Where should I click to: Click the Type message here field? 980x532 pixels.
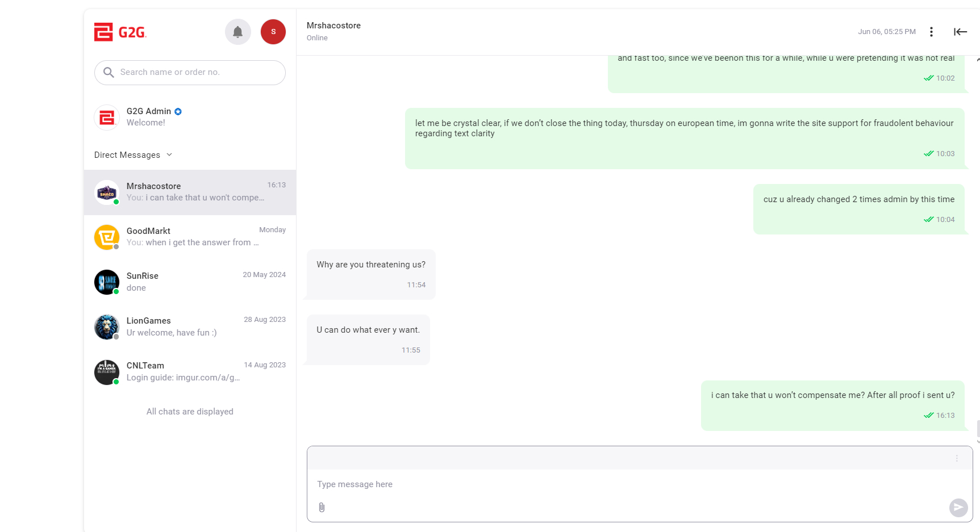[625, 484]
